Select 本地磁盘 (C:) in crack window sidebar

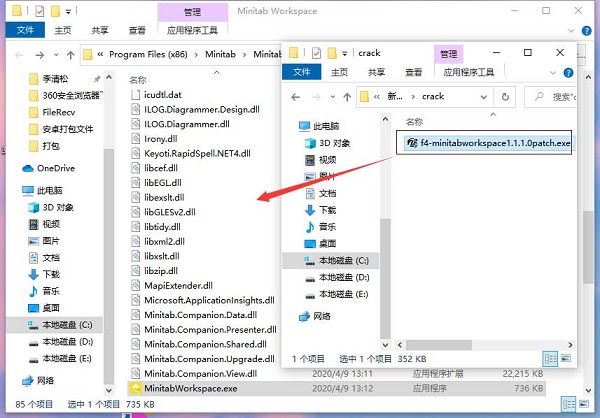[x=331, y=260]
